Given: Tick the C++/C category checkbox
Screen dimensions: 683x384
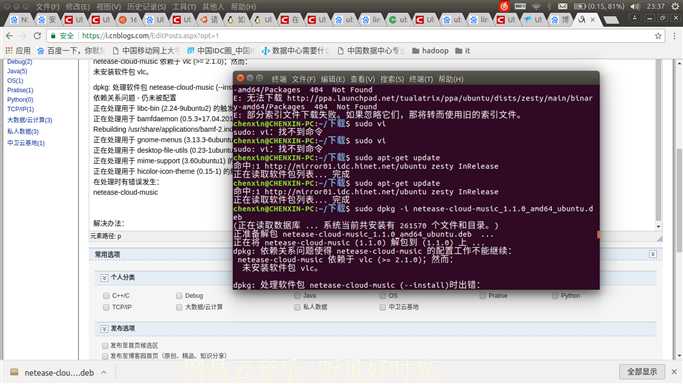Looking at the screenshot, I should point(106,296).
